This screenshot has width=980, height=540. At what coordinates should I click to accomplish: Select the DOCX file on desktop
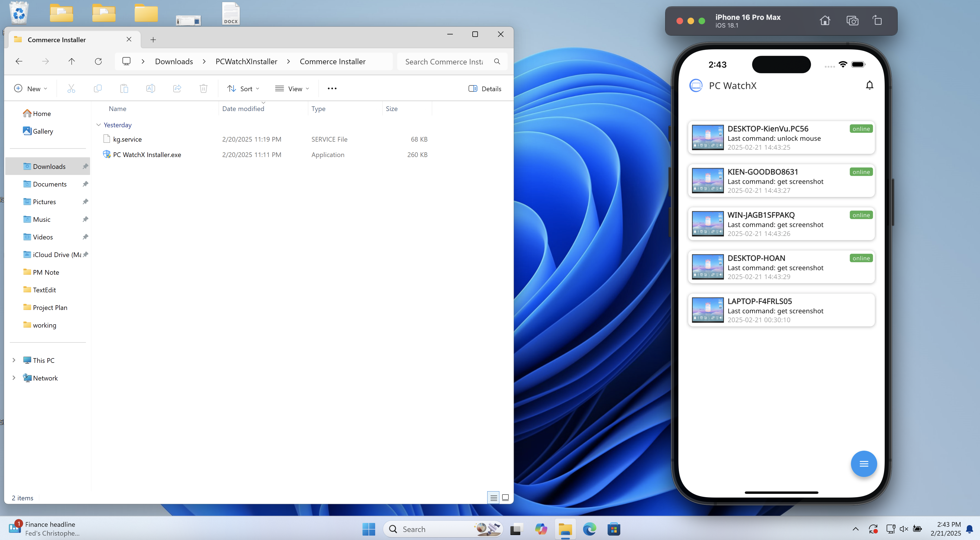[231, 13]
